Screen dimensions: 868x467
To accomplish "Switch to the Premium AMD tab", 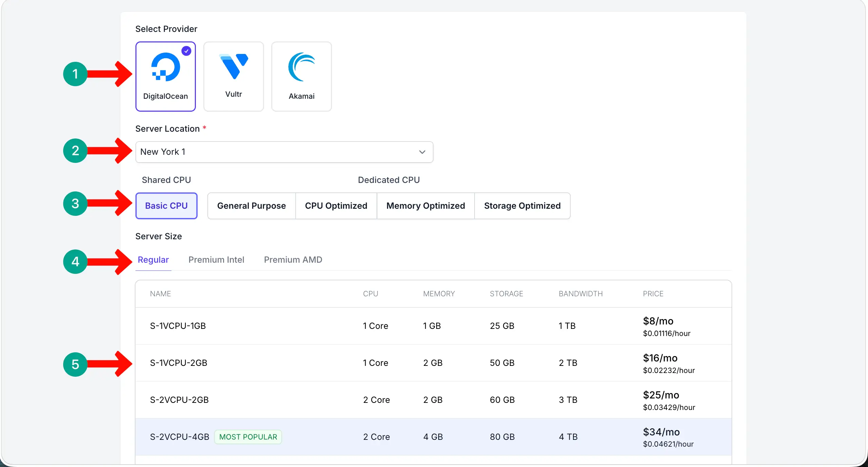I will pyautogui.click(x=293, y=260).
